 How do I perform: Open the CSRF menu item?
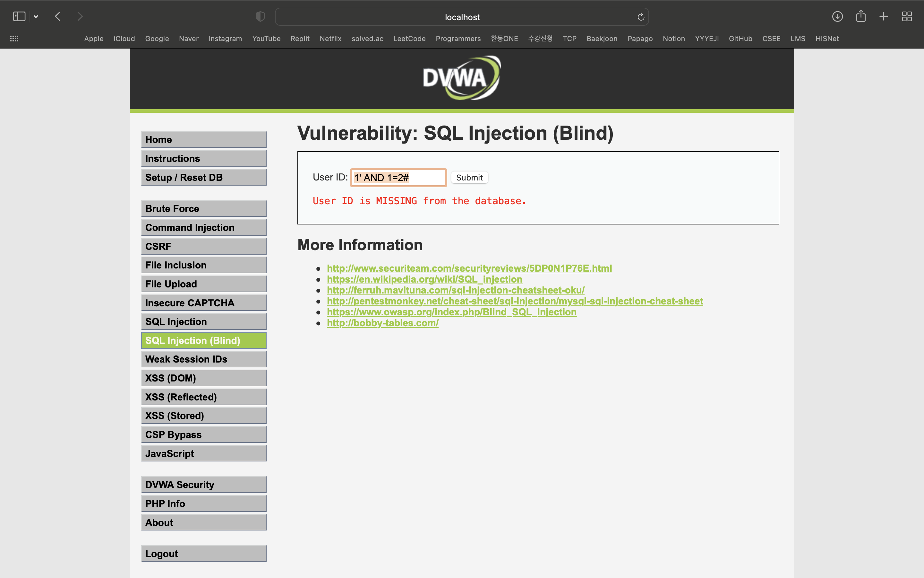[x=203, y=246]
